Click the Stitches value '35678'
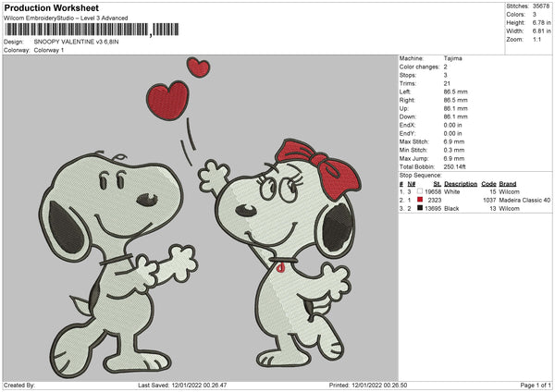Image resolution: width=555 pixels, height=392 pixels. [x=541, y=6]
